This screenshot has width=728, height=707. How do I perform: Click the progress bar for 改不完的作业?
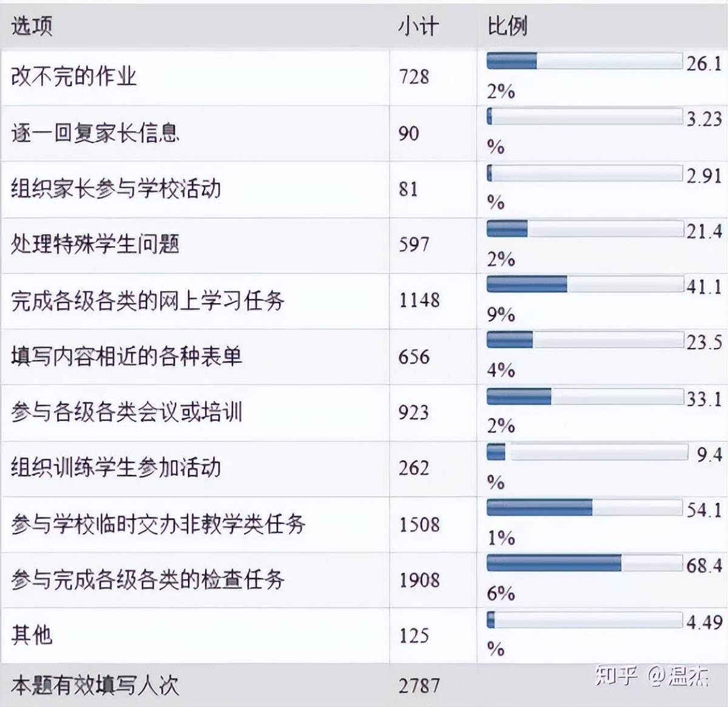pyautogui.click(x=584, y=61)
